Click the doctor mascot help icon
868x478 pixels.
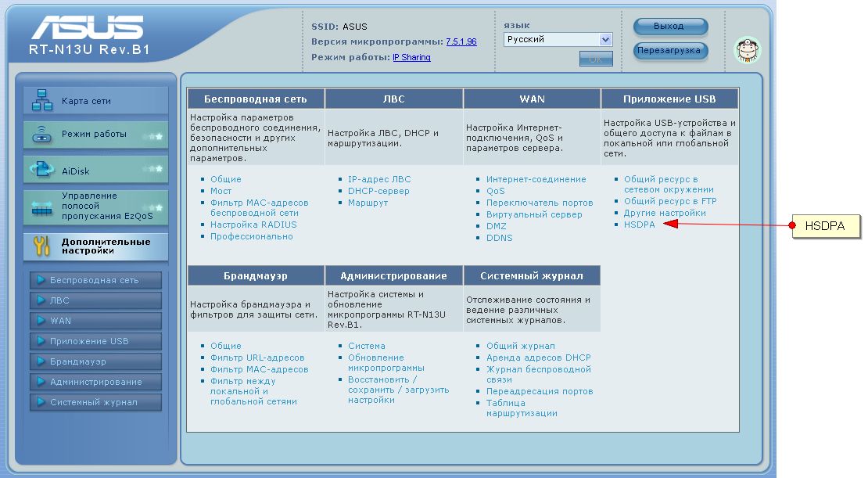pyautogui.click(x=748, y=50)
